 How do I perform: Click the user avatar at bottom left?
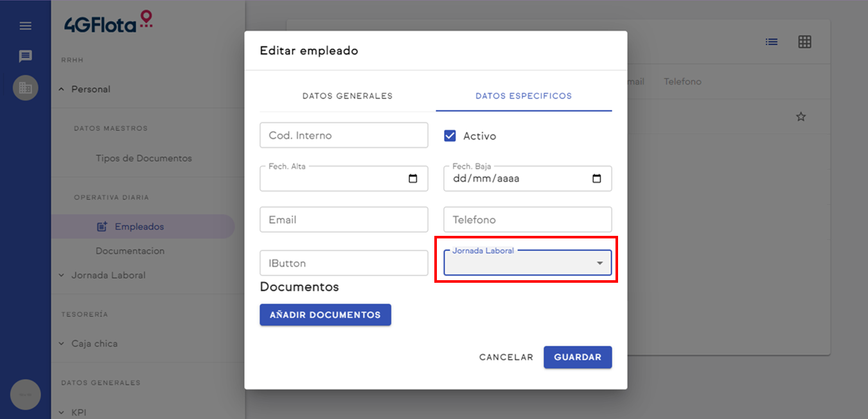(x=25, y=395)
